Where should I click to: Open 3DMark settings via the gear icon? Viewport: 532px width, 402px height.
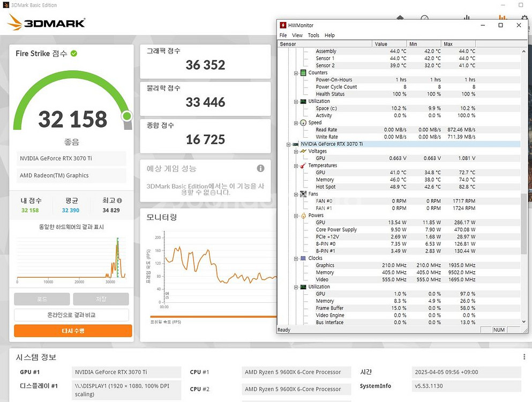tap(524, 18)
